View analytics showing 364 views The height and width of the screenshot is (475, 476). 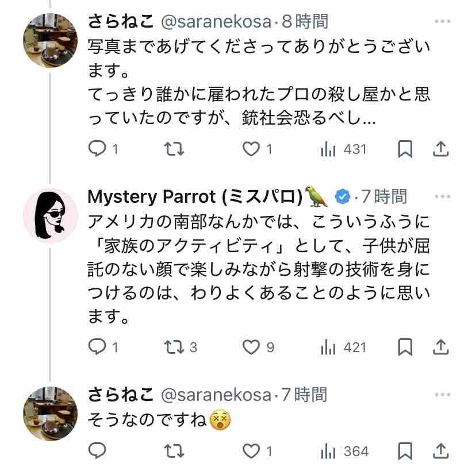click(344, 451)
